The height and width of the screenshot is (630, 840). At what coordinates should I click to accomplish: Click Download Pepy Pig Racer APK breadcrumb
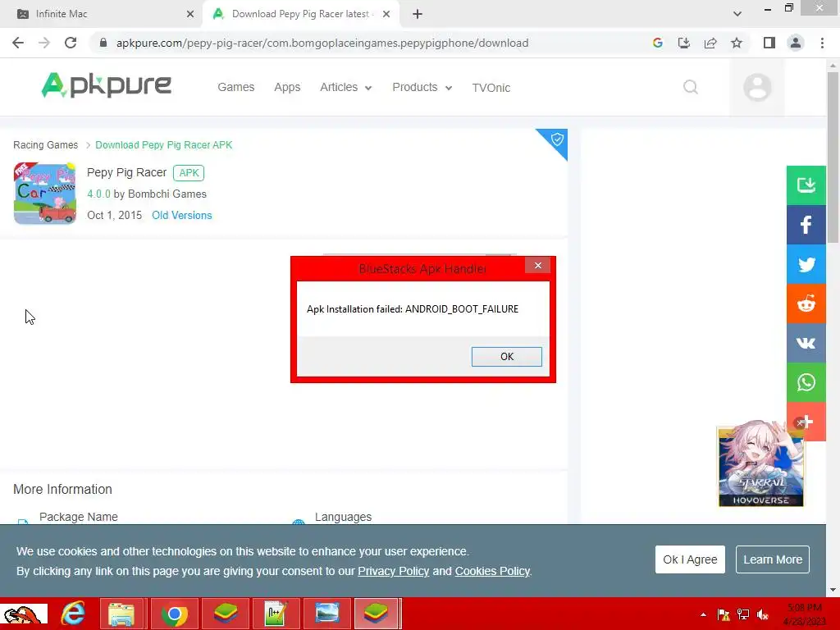click(164, 145)
